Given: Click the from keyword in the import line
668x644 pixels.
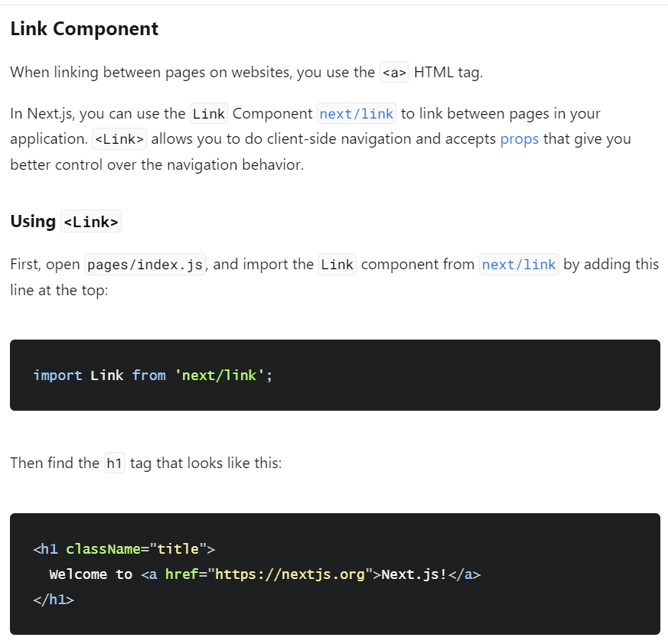Looking at the screenshot, I should coord(148,376).
